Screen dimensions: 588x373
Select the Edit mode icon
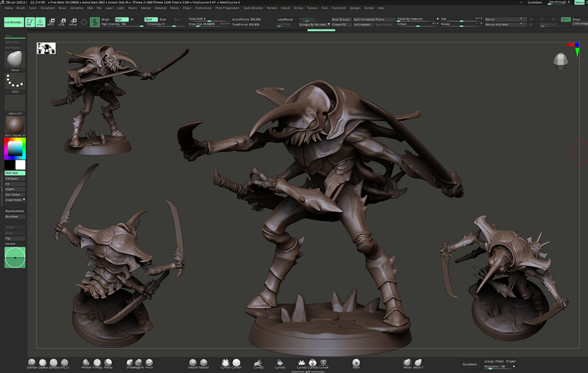click(30, 22)
